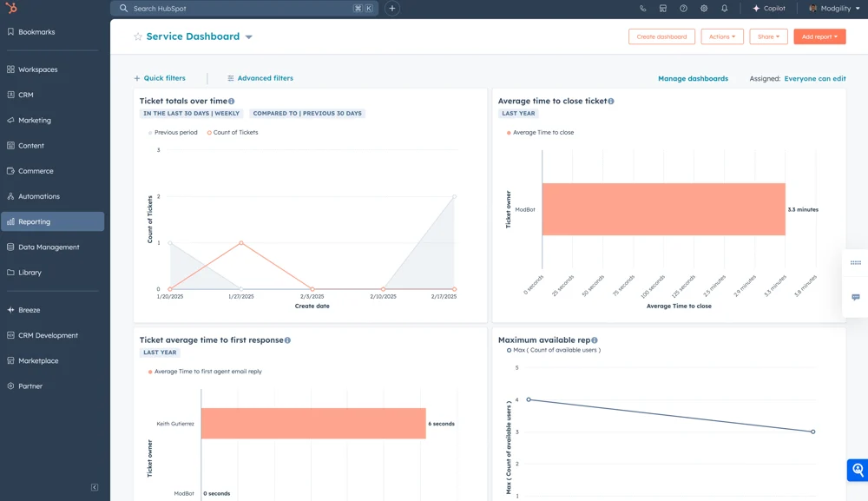Toggle Max Count of available users legend

click(x=554, y=350)
